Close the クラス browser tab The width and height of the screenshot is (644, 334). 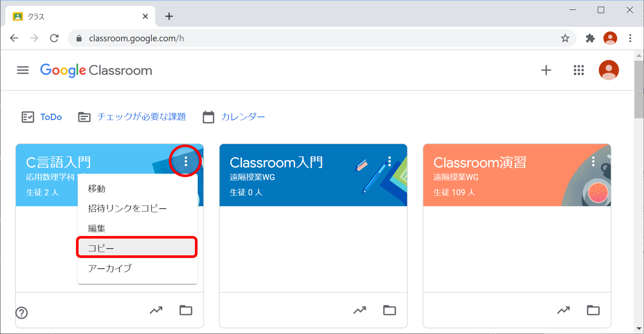[x=145, y=16]
